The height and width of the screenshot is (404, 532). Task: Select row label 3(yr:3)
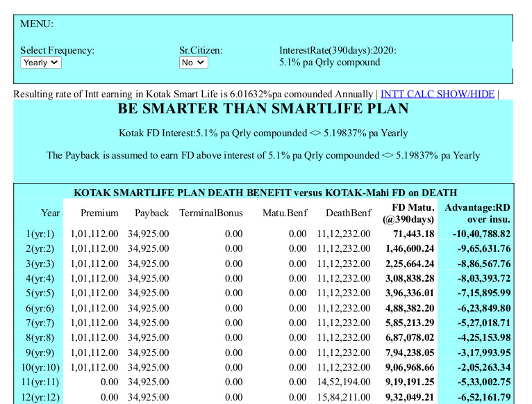pos(40,264)
